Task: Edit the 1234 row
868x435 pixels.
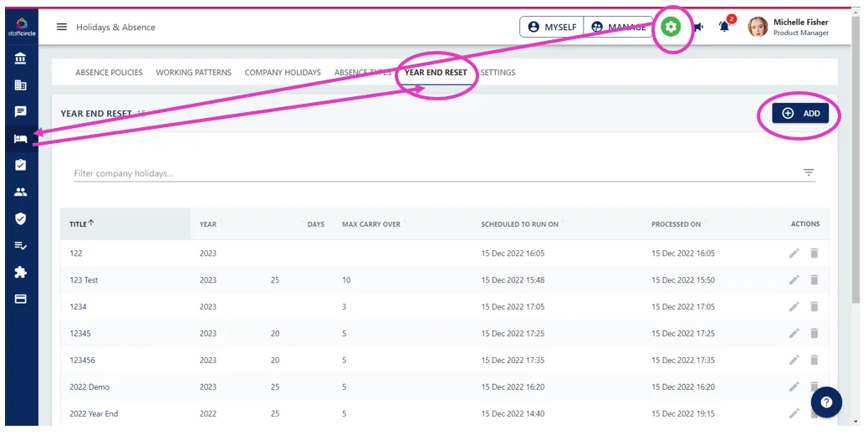Action: coord(794,306)
